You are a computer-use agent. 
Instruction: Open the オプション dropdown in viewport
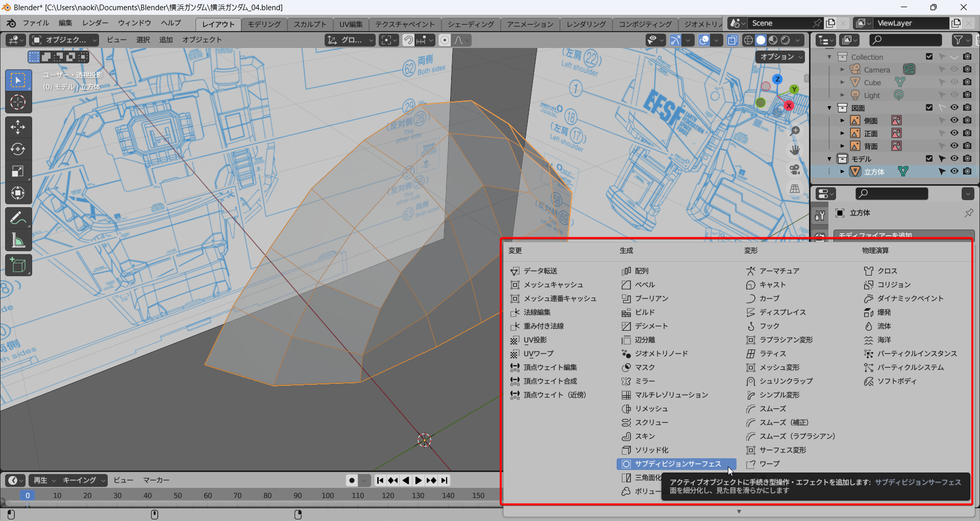[x=780, y=57]
